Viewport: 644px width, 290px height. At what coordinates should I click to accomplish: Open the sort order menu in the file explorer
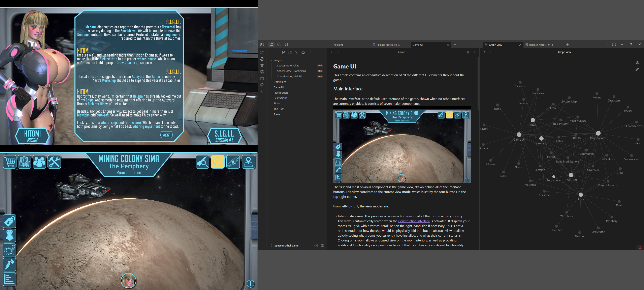[x=296, y=53]
